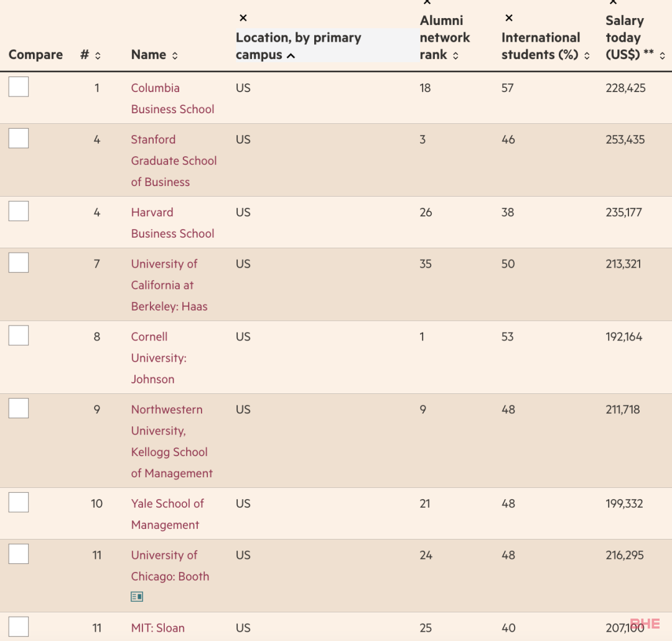This screenshot has height=641, width=672.
Task: Check compare box for Columbia Business School
Action: [19, 87]
